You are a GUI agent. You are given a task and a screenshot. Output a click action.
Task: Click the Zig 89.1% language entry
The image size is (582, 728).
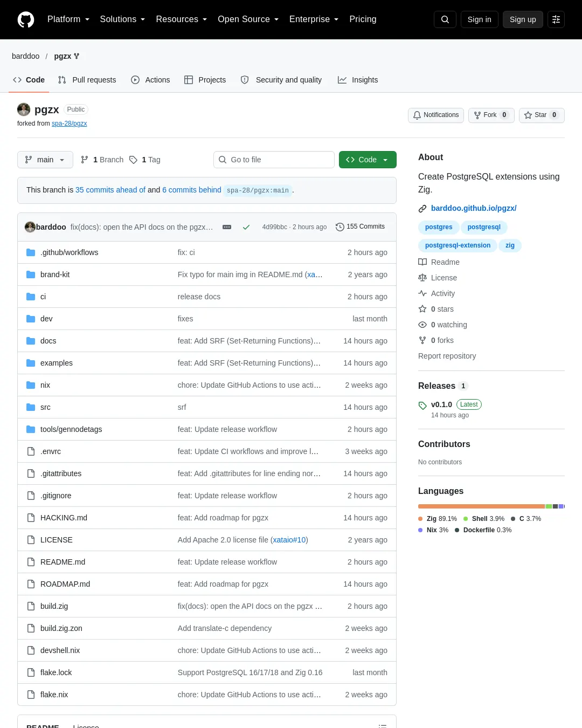coord(438,519)
